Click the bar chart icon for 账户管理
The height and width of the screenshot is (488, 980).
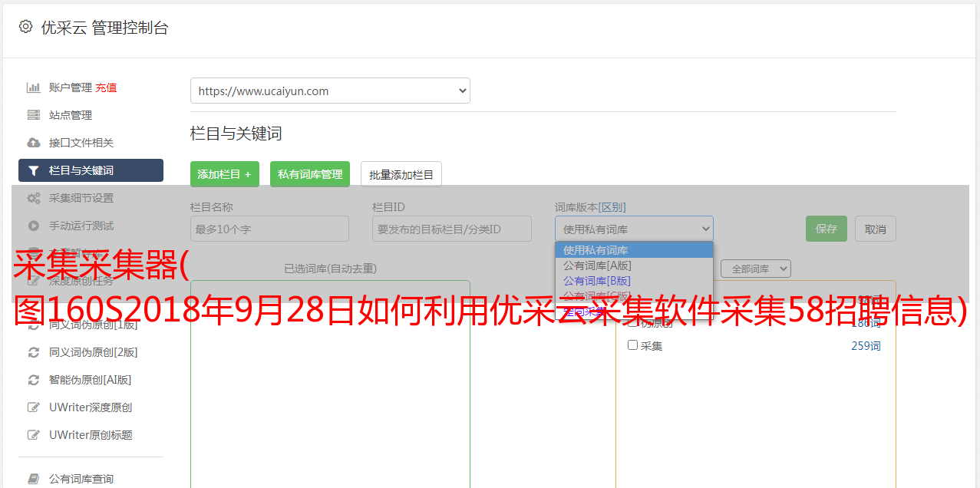pyautogui.click(x=34, y=87)
